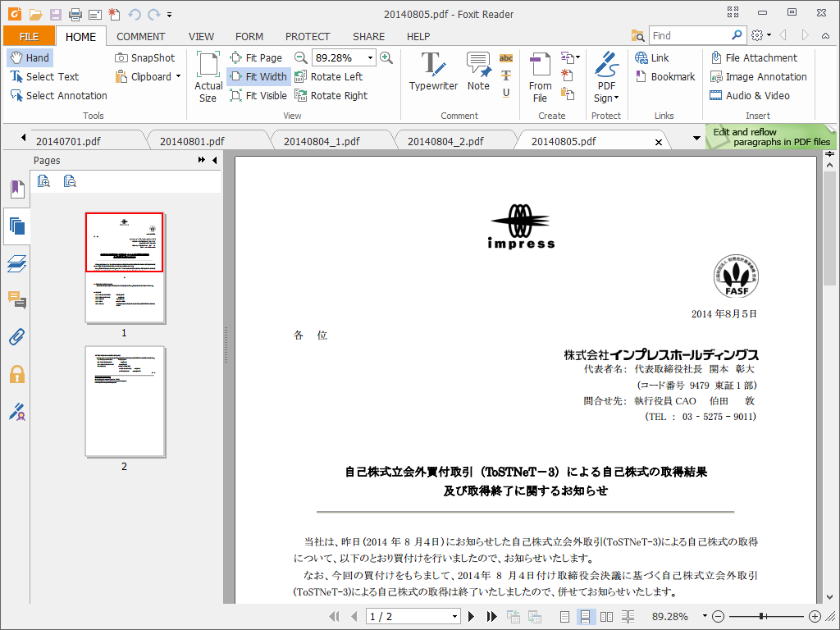The width and height of the screenshot is (840, 630).
Task: Add a Note comment
Action: coord(478,71)
